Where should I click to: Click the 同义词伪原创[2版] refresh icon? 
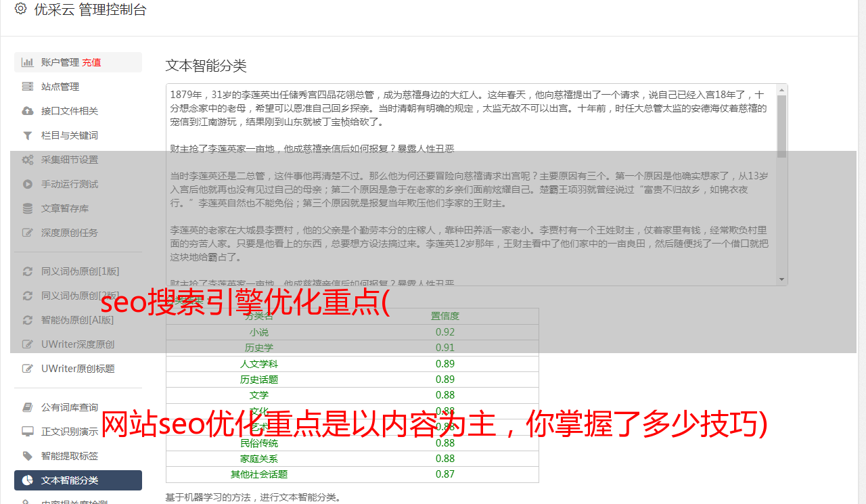28,296
